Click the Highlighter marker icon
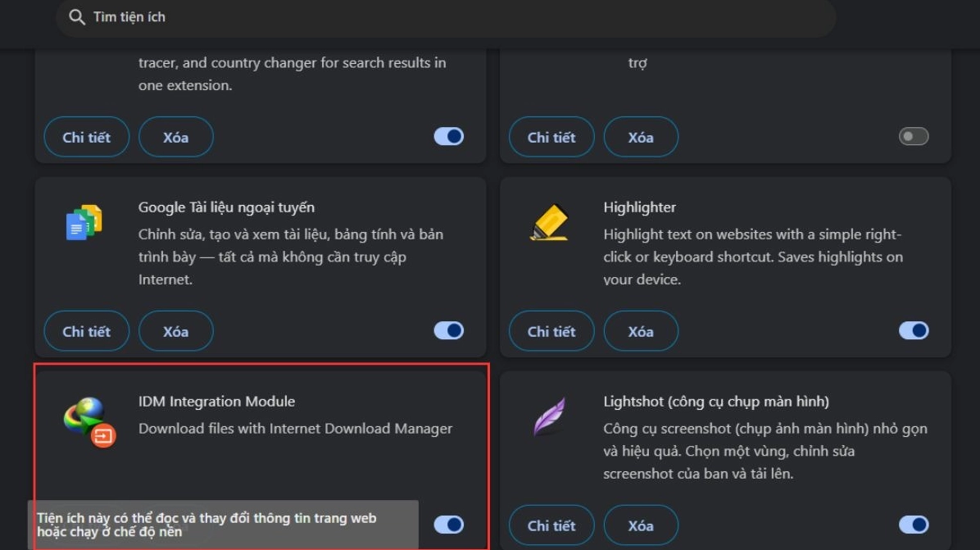This screenshot has width=980, height=550. coord(548,222)
